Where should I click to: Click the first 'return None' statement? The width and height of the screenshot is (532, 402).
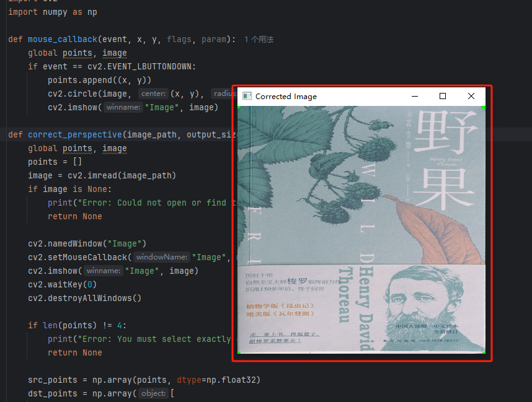coord(74,217)
